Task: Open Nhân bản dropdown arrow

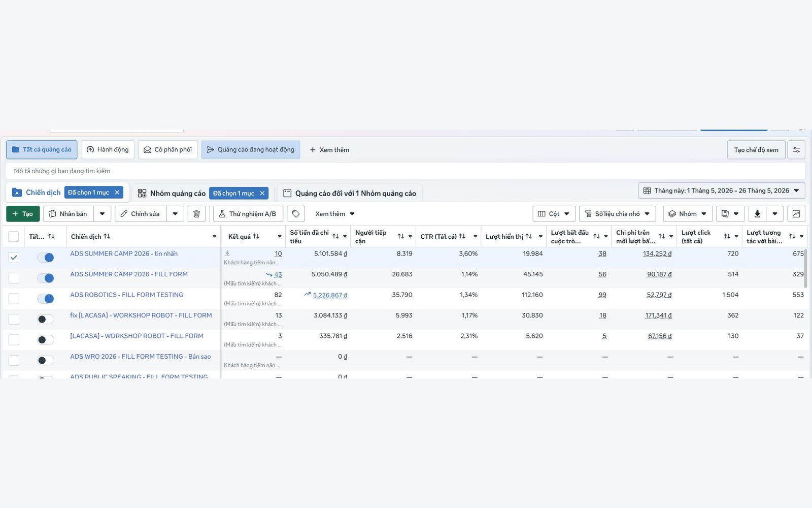Action: [x=102, y=214]
